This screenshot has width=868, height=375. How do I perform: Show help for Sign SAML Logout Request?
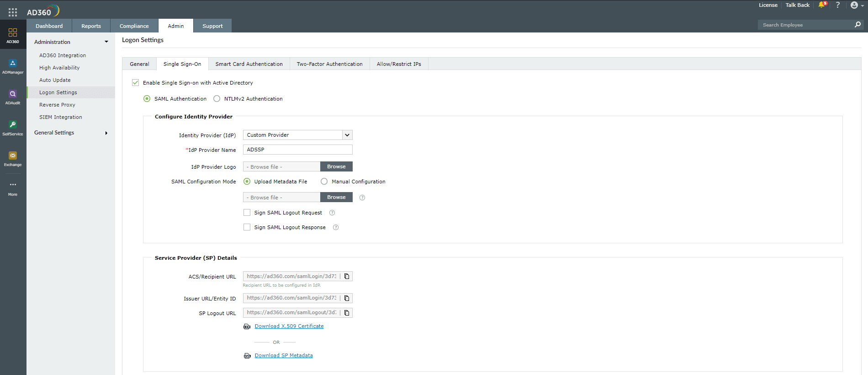click(x=332, y=213)
